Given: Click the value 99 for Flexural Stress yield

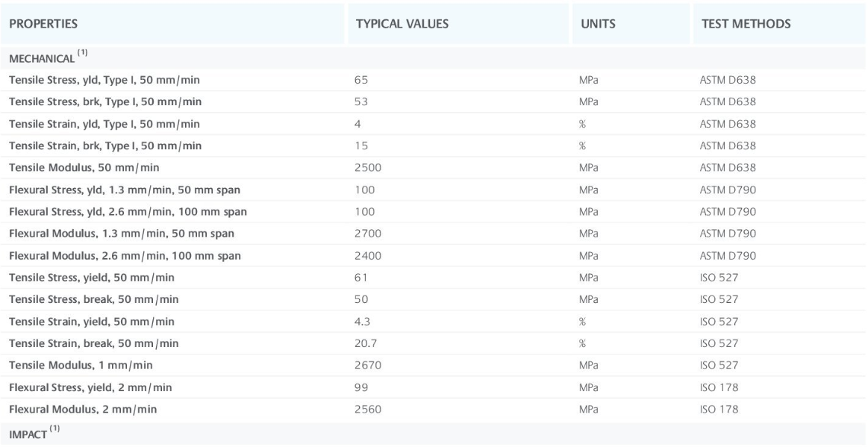Looking at the screenshot, I should tap(361, 387).
